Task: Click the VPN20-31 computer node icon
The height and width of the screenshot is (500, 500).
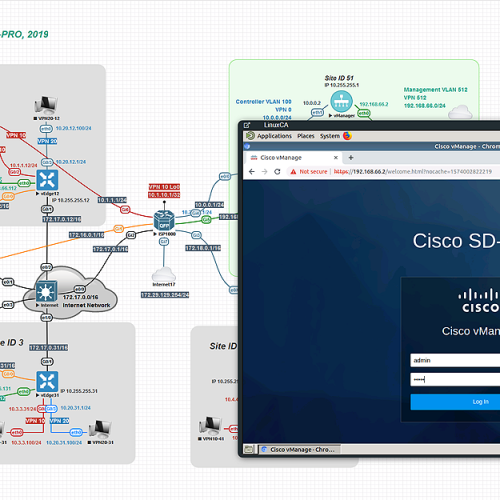Action: [x=100, y=429]
